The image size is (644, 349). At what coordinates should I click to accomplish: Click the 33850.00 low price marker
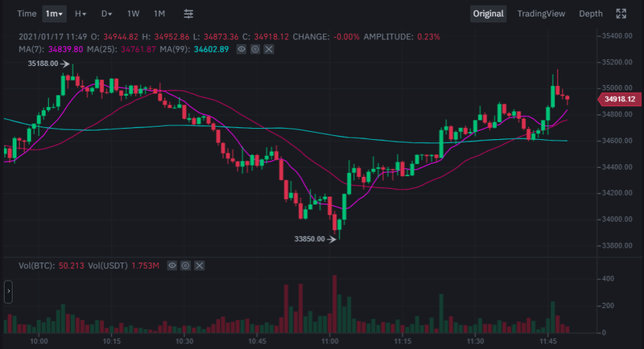(x=310, y=239)
